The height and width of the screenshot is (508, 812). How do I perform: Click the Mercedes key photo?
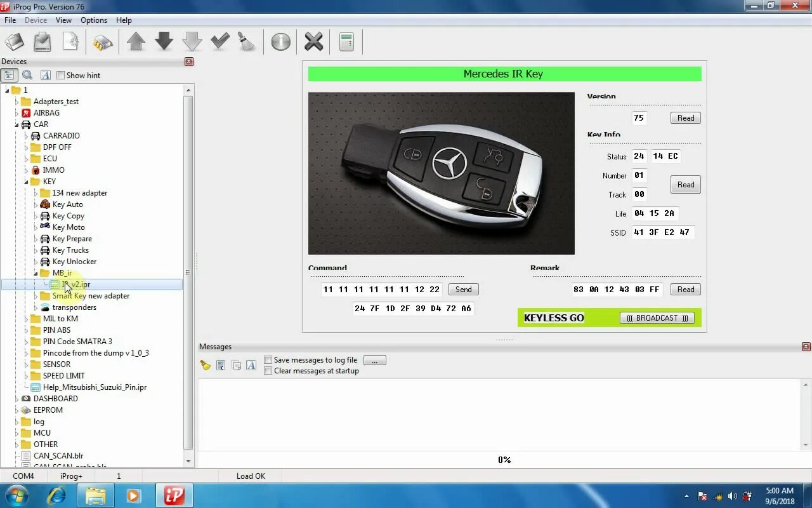[442, 173]
